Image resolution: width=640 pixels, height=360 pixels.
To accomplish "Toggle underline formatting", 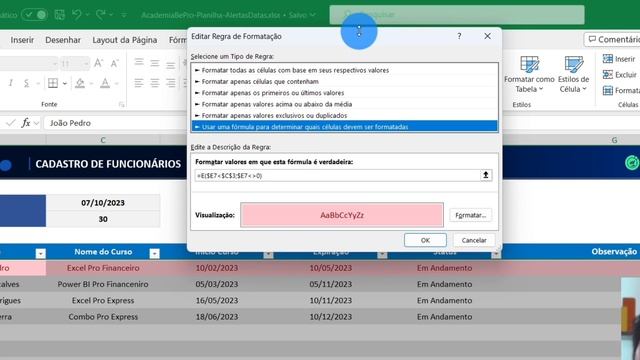I will (27, 83).
